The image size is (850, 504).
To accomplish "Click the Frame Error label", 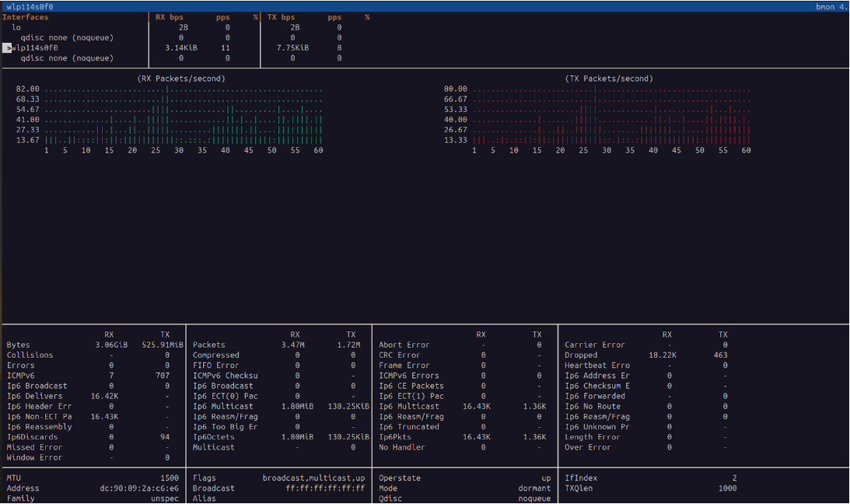I will [404, 366].
